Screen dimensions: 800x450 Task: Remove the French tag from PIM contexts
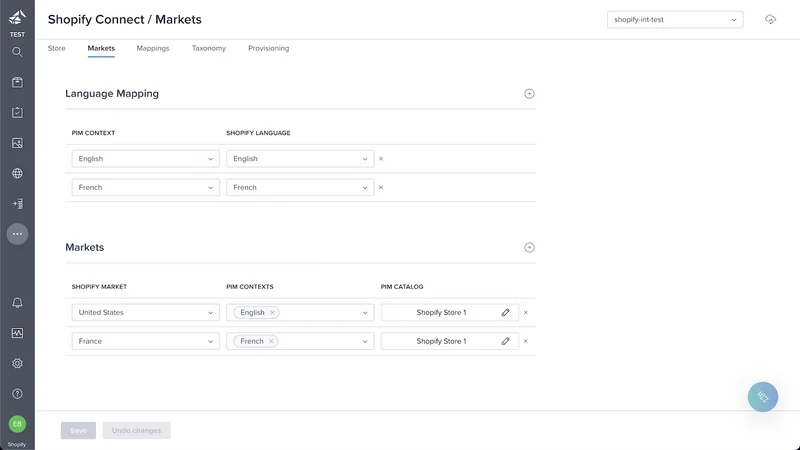coord(271,341)
